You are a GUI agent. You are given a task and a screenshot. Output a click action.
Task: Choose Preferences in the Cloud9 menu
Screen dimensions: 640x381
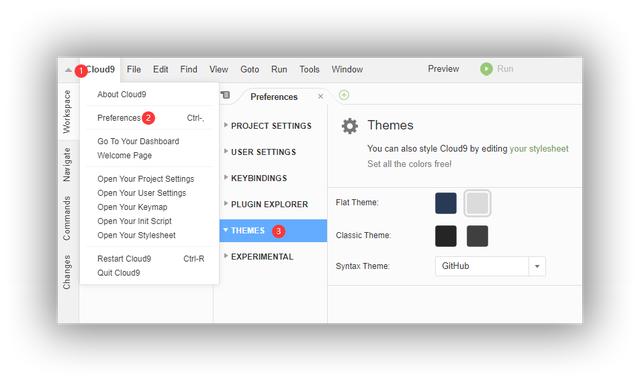[151, 118]
